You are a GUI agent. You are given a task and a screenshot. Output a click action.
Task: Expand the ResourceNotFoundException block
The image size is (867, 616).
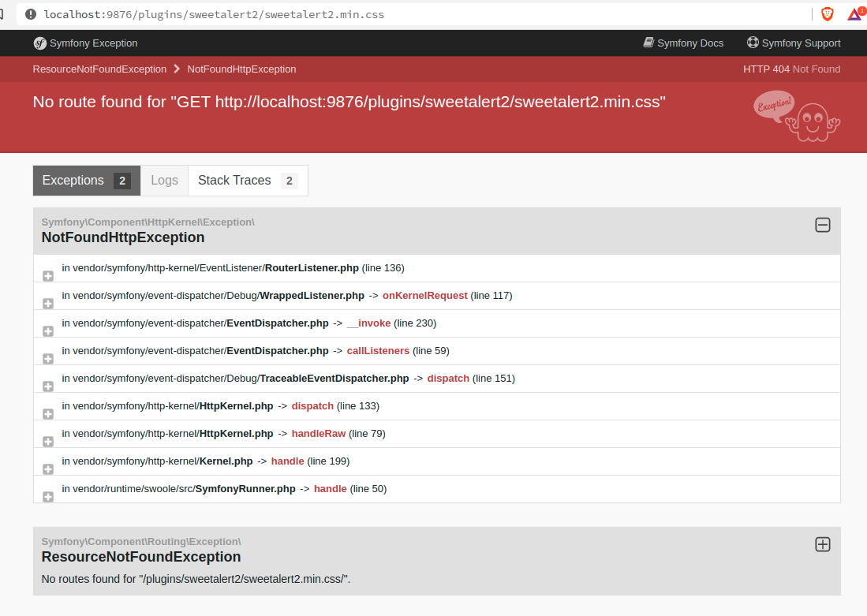pyautogui.click(x=823, y=544)
